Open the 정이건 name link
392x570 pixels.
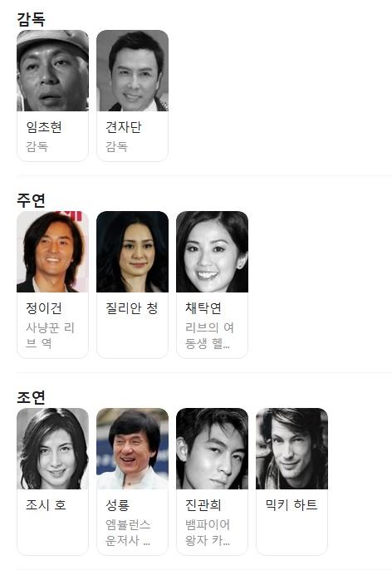point(43,308)
